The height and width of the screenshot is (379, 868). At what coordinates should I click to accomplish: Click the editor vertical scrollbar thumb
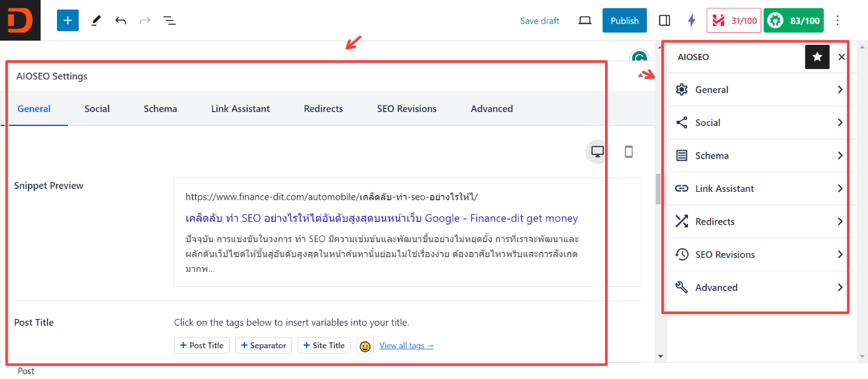(659, 189)
